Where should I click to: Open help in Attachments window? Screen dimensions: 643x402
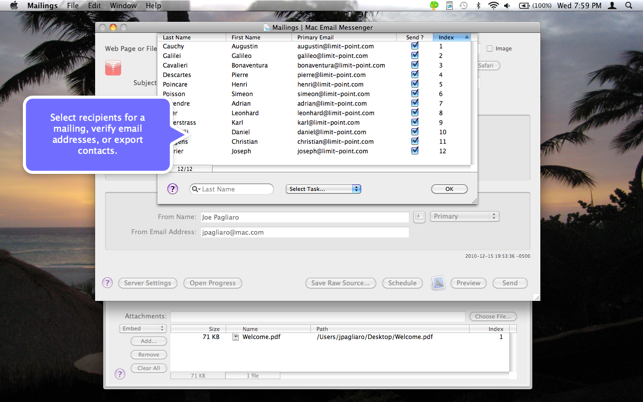(119, 374)
